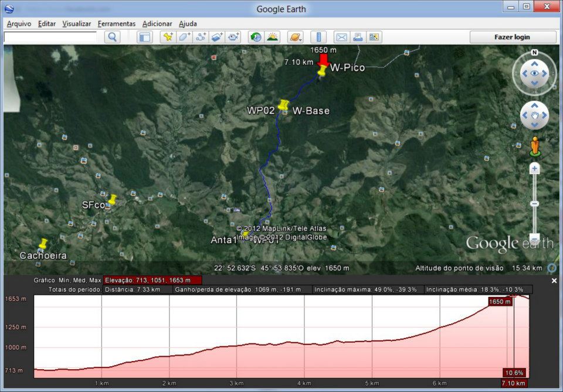Click the email envelope icon
The height and width of the screenshot is (392, 563).
click(x=341, y=37)
